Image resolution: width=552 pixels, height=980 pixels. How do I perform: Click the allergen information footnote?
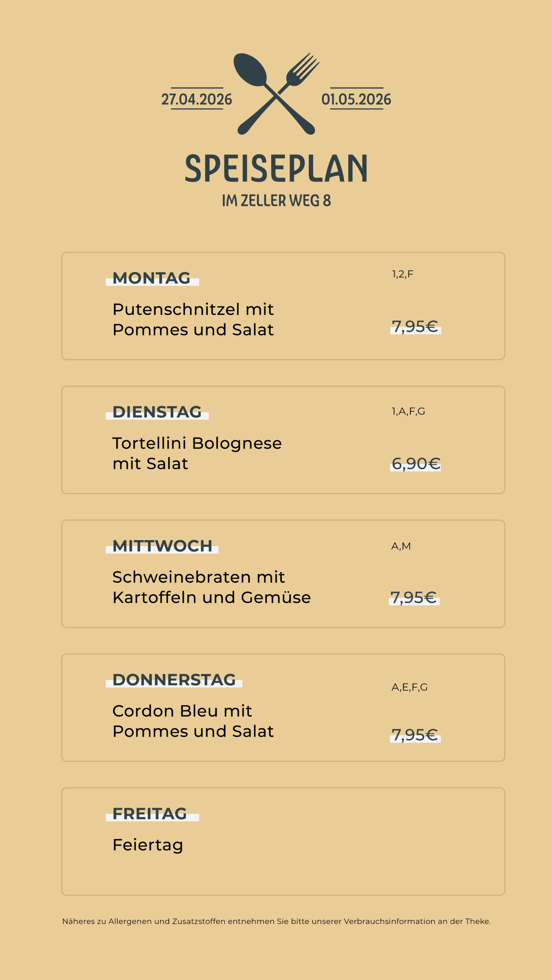pos(276,921)
